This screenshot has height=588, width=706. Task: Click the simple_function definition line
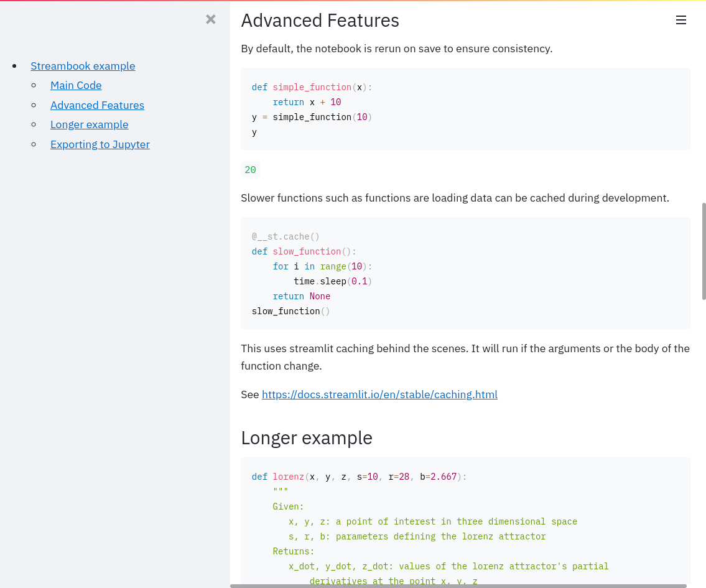point(312,87)
